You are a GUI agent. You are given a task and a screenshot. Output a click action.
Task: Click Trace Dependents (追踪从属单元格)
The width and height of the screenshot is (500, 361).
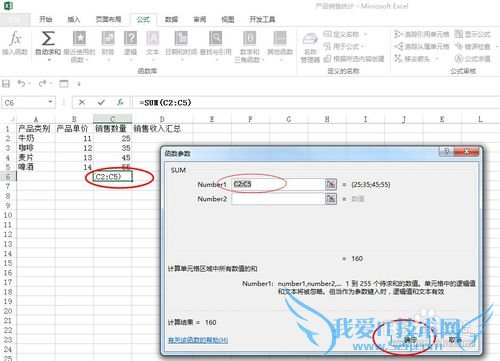click(422, 46)
